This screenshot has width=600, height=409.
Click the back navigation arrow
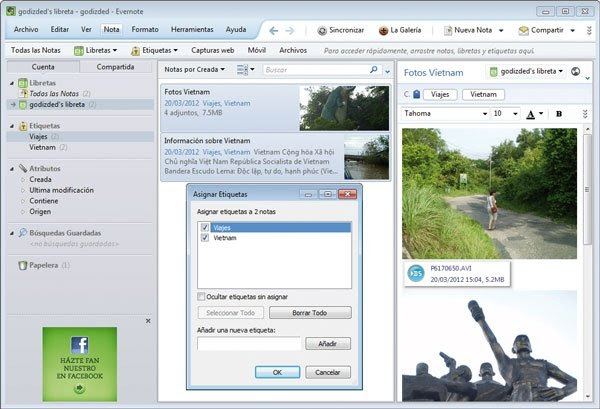[x=273, y=30]
